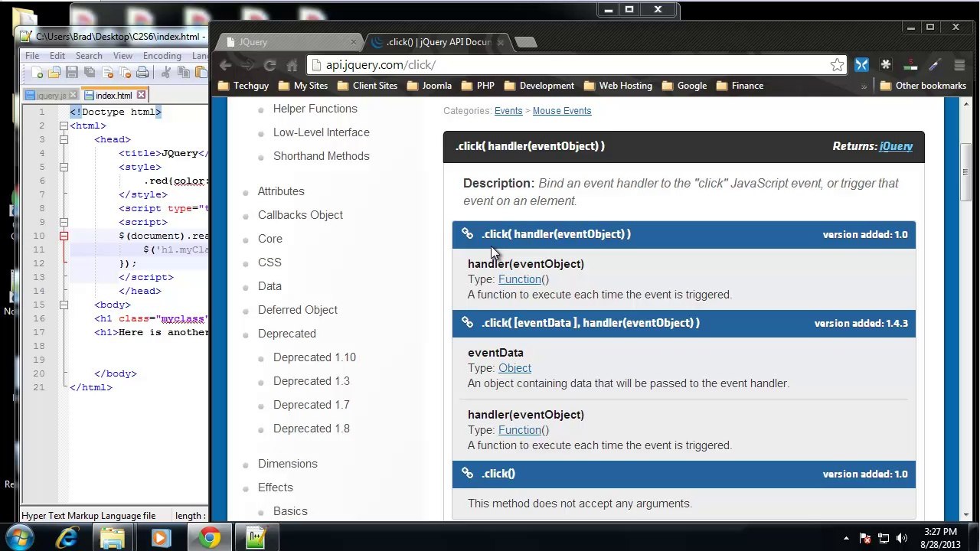The width and height of the screenshot is (980, 551).
Task: Close the .click() jQuery API tab
Action: pyautogui.click(x=501, y=42)
